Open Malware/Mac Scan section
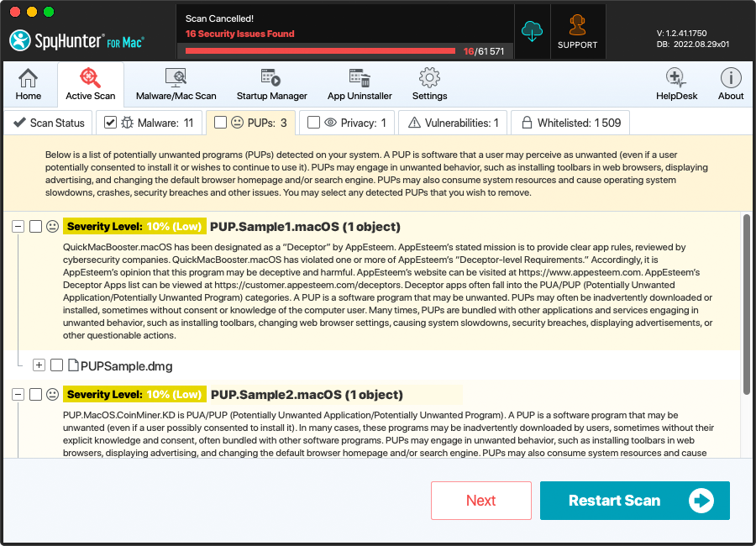Viewport: 756px width, 546px height. [x=176, y=85]
